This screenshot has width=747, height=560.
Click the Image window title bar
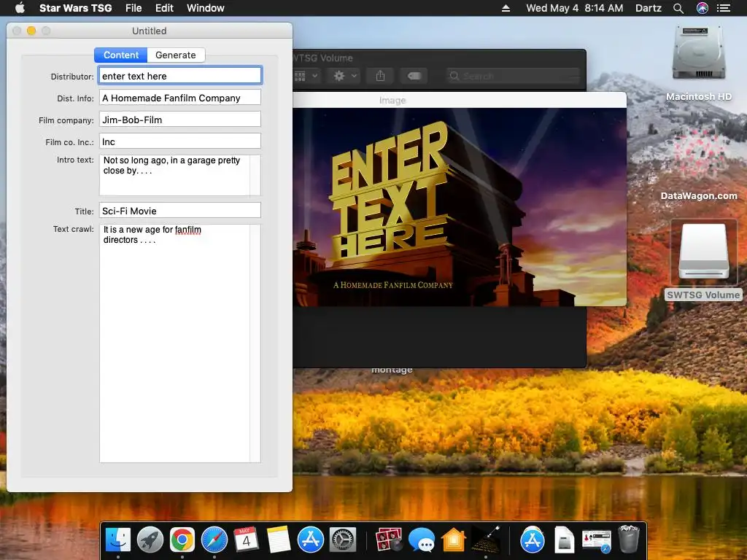coord(460,100)
